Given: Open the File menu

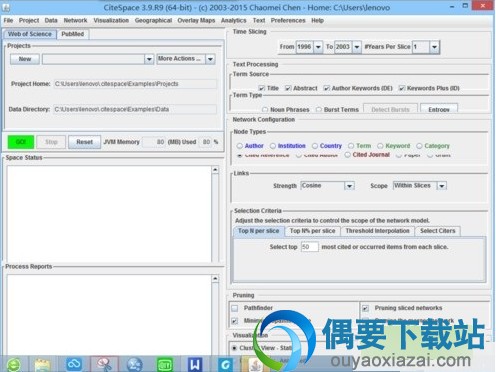Looking at the screenshot, I should (x=8, y=21).
